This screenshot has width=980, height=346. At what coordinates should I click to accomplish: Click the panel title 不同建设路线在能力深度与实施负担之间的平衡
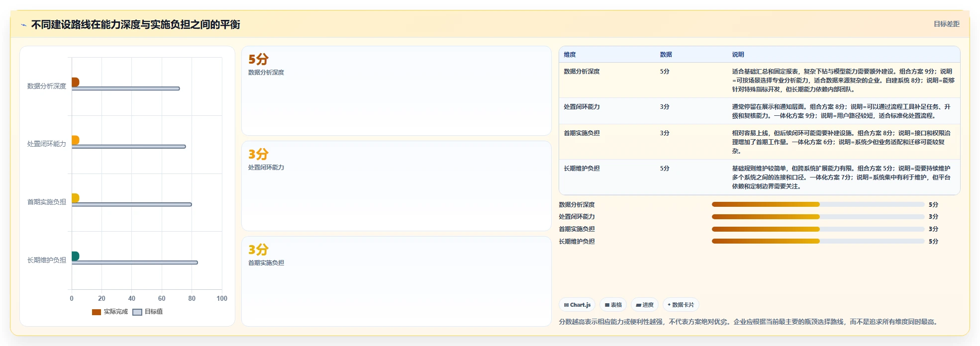[135, 25]
